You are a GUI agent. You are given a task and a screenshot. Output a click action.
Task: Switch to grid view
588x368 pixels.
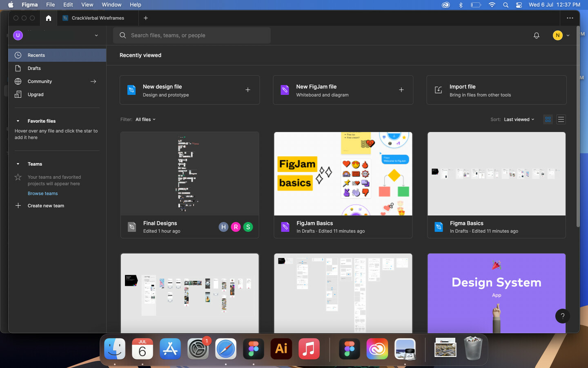coord(548,119)
